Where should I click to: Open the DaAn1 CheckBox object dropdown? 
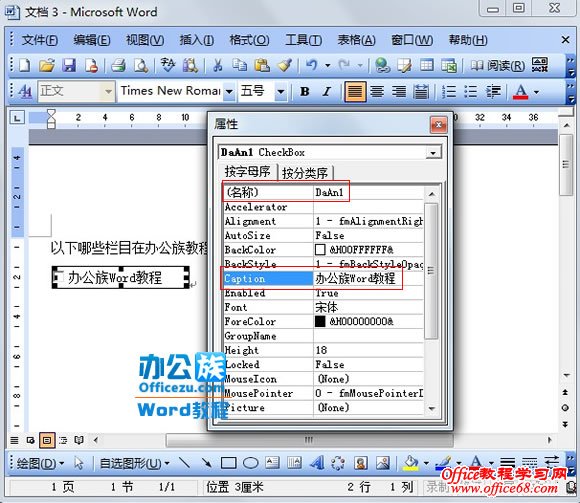click(433, 153)
